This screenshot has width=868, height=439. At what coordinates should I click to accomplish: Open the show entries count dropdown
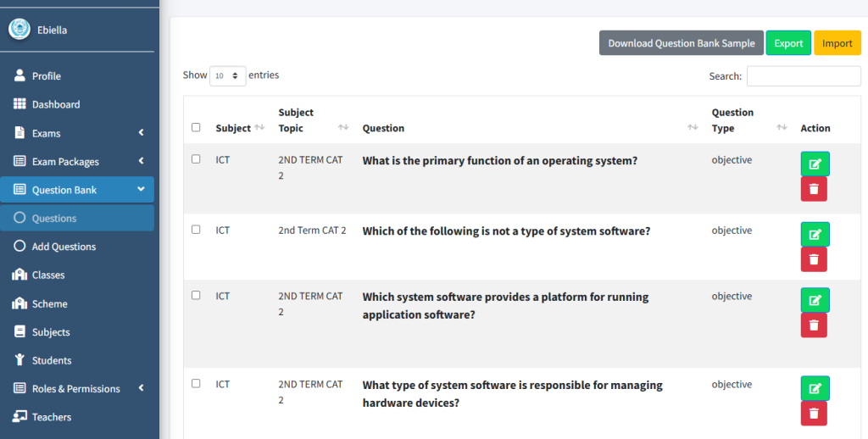(x=227, y=75)
